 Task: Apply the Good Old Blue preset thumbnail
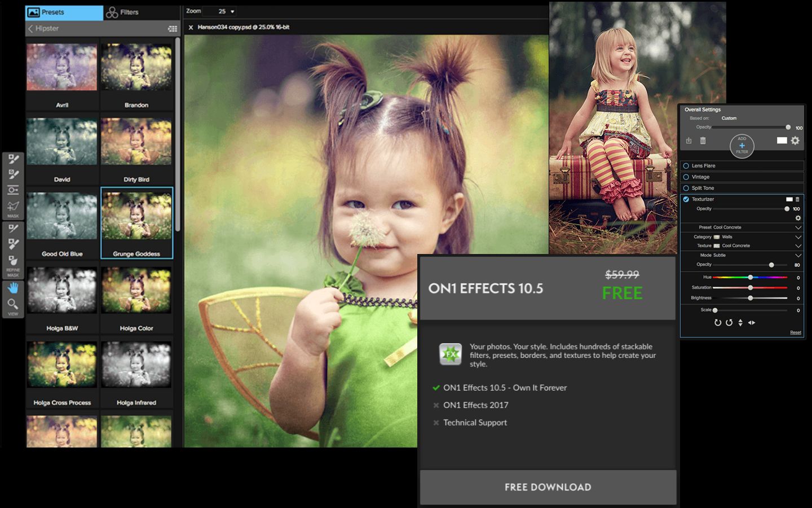(x=62, y=216)
